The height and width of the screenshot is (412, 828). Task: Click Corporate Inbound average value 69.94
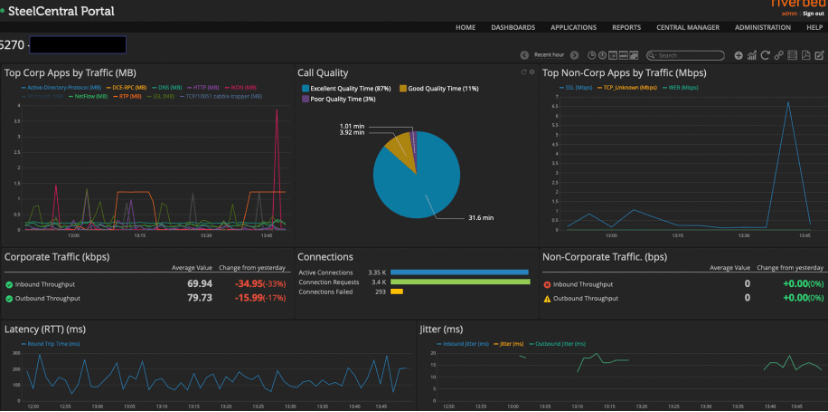[x=200, y=284]
